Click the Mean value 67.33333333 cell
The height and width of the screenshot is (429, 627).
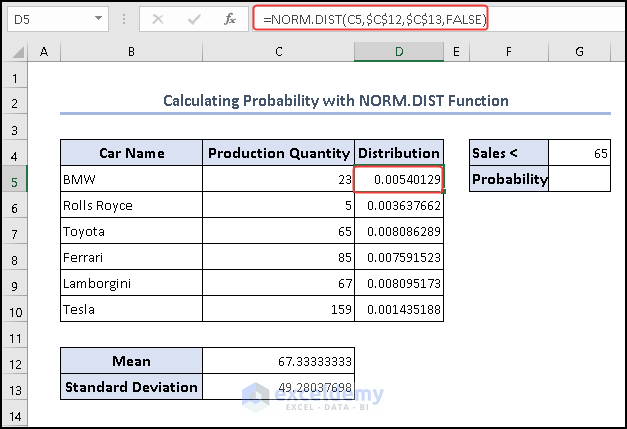tap(278, 361)
